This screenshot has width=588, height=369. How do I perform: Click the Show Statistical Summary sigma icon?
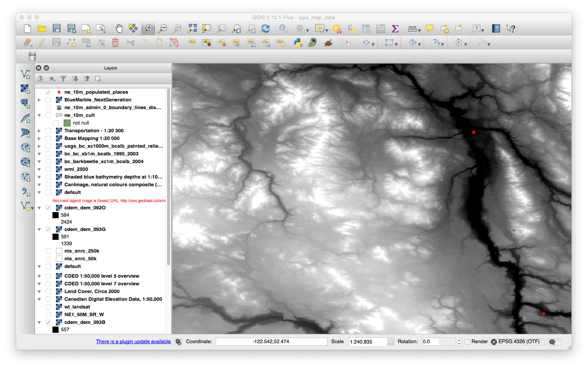(395, 29)
